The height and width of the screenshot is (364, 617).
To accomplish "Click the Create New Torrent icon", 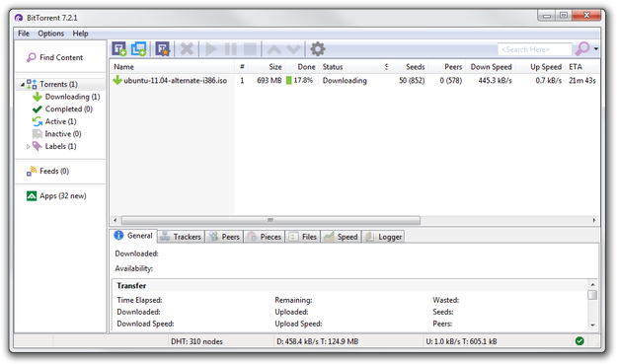I will click(162, 49).
